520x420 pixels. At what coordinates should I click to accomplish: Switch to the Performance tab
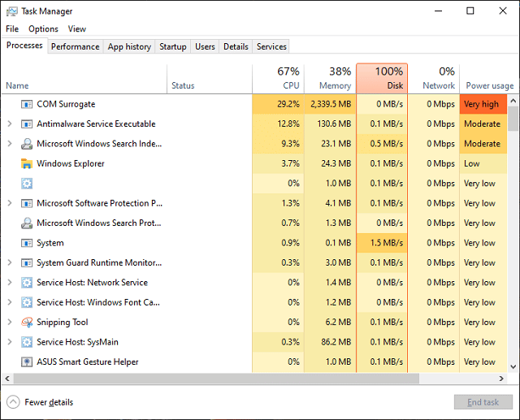coord(76,47)
